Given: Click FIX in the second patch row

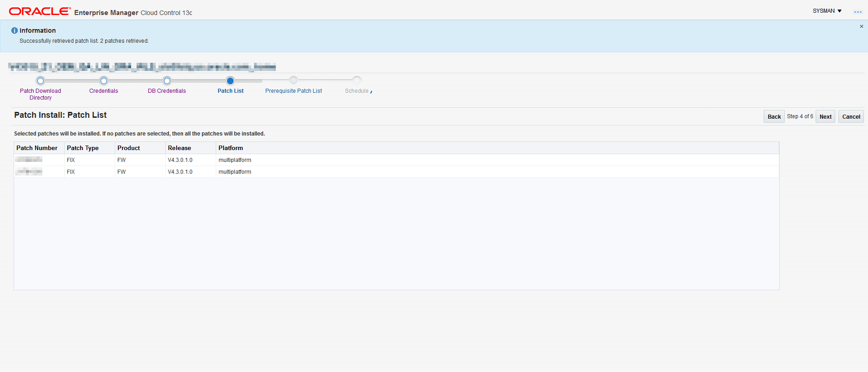Looking at the screenshot, I should coord(71,172).
